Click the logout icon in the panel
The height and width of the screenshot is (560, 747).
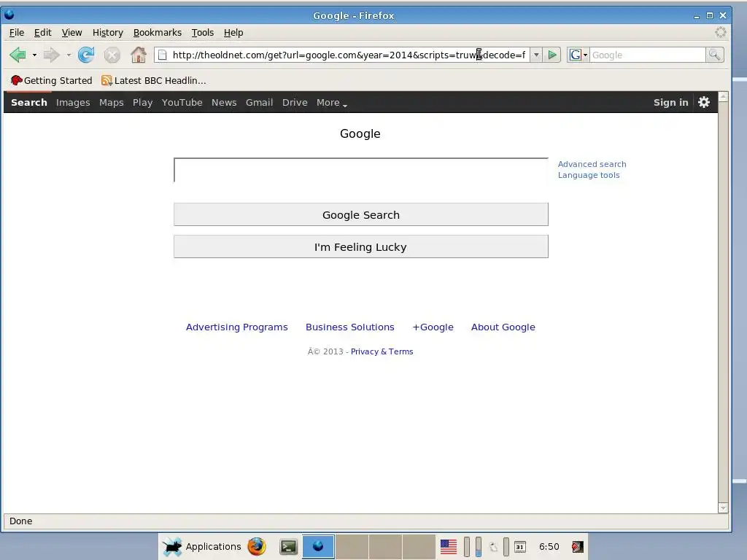click(x=578, y=547)
